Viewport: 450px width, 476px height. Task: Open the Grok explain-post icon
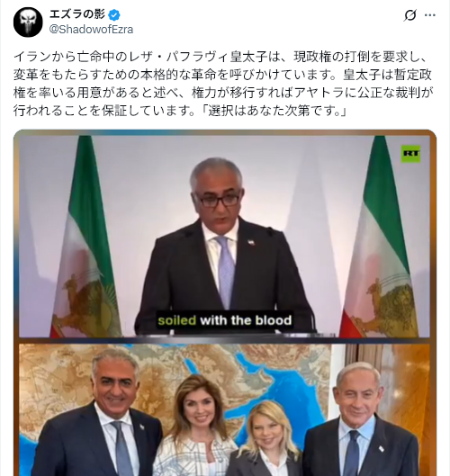(x=409, y=15)
